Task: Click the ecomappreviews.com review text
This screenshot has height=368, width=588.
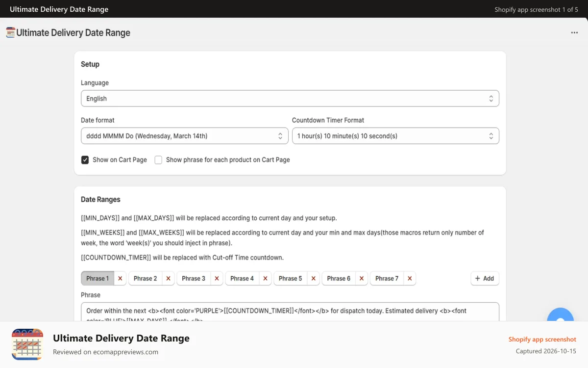Action: (x=106, y=352)
